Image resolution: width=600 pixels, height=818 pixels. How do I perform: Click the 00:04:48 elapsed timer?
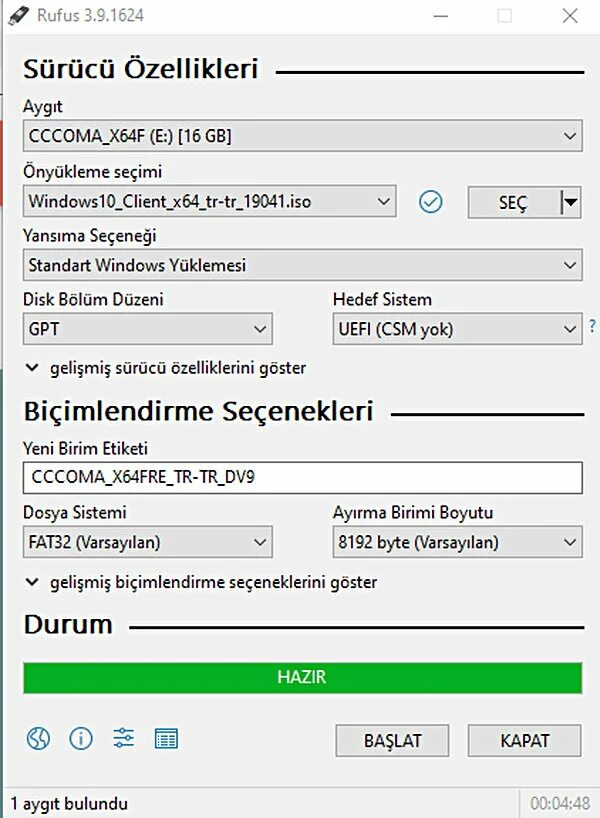(560, 803)
